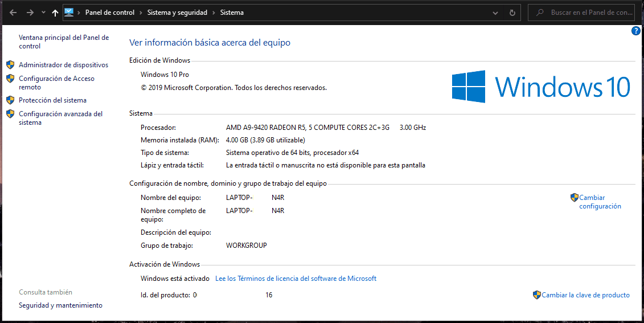Click shield icon beside Cambiar la clave
Viewport: 644px width, 323px height.
[537, 295]
